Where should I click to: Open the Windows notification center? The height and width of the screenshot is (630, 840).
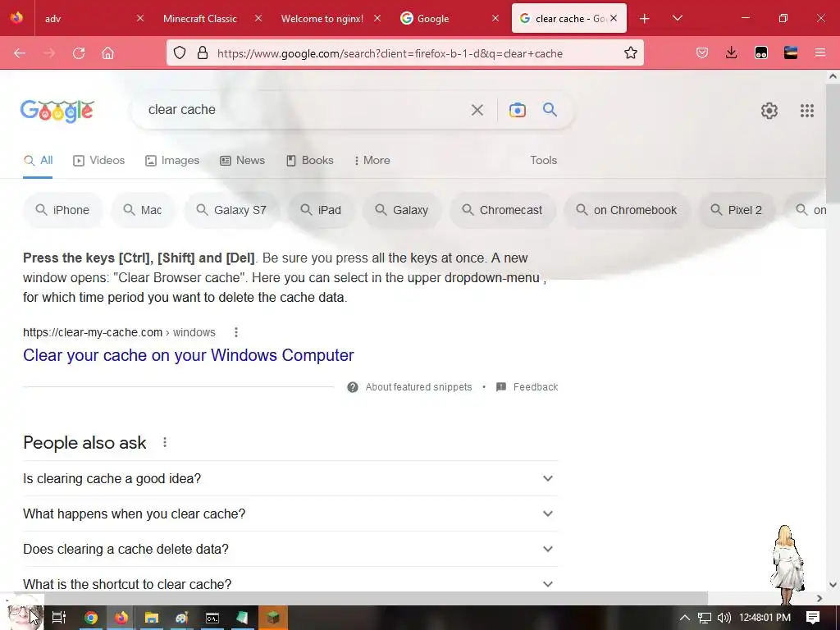pos(813,618)
